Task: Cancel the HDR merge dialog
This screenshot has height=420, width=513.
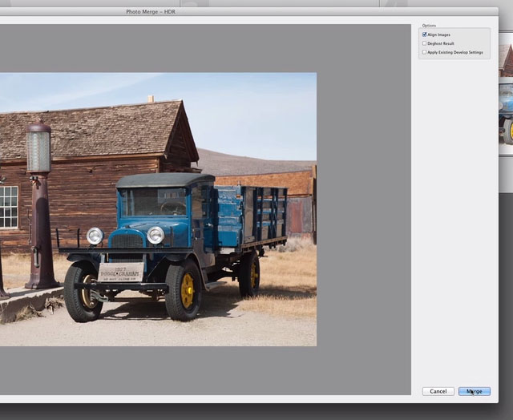Action: click(438, 391)
